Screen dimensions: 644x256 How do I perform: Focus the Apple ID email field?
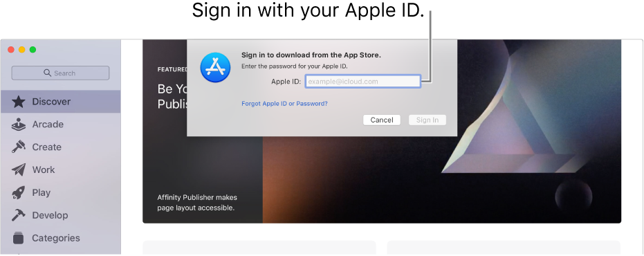(362, 82)
